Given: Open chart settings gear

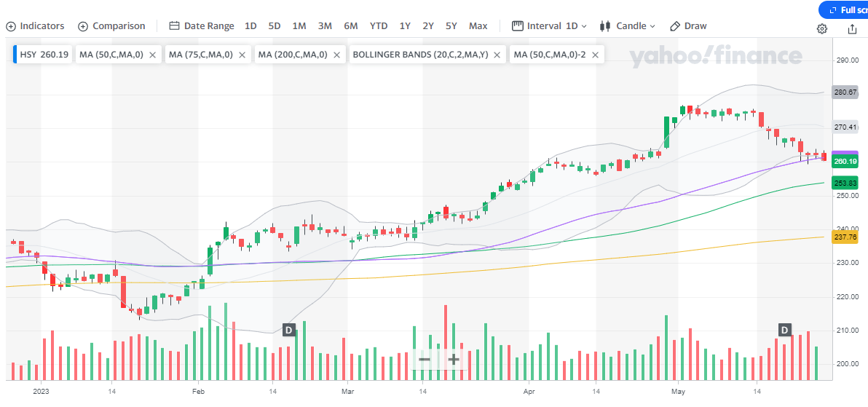Looking at the screenshot, I should [822, 29].
